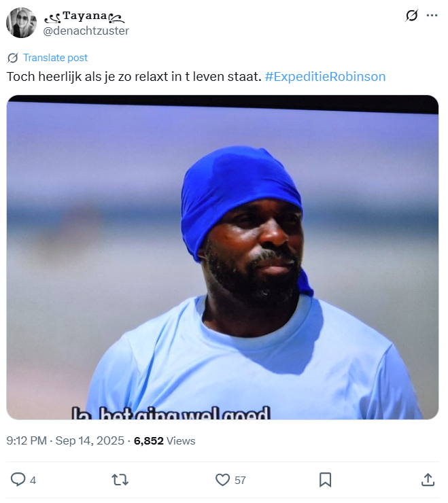Click the 4 replies count
Viewport: 448px width, 503px height.
click(x=33, y=480)
